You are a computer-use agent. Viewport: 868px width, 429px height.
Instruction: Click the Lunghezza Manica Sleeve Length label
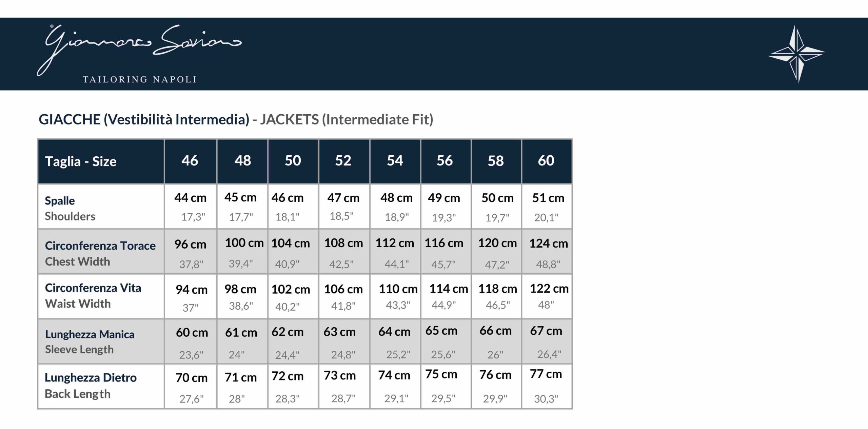click(90, 342)
